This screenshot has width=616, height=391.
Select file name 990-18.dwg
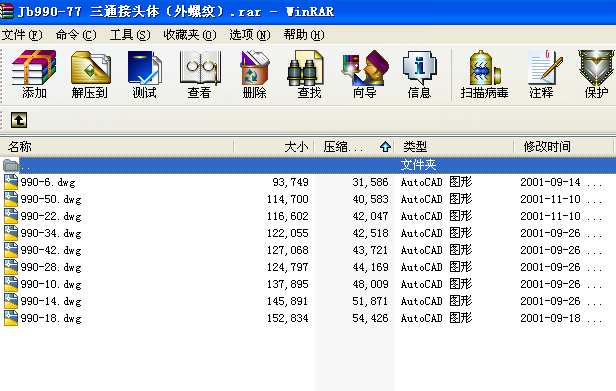[x=51, y=318]
